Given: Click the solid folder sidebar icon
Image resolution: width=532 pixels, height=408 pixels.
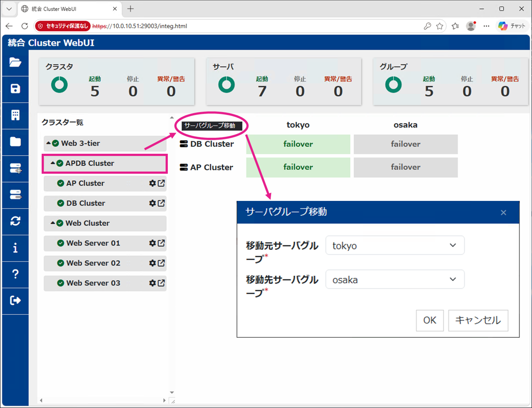Looking at the screenshot, I should tap(15, 142).
